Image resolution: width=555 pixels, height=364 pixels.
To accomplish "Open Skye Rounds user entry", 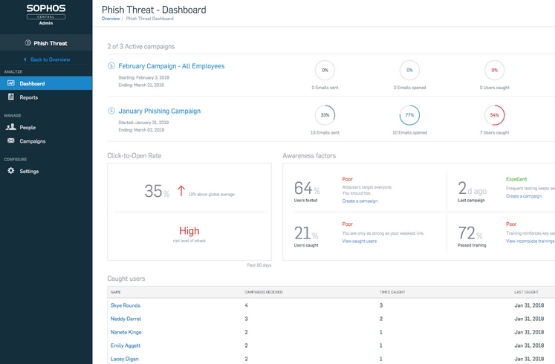I will coord(125,305).
